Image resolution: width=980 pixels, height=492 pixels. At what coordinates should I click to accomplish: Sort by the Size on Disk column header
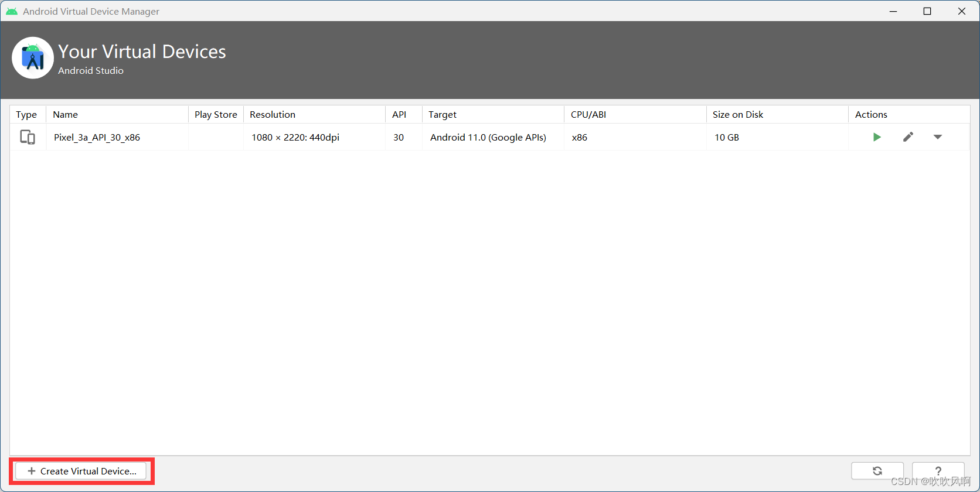777,114
